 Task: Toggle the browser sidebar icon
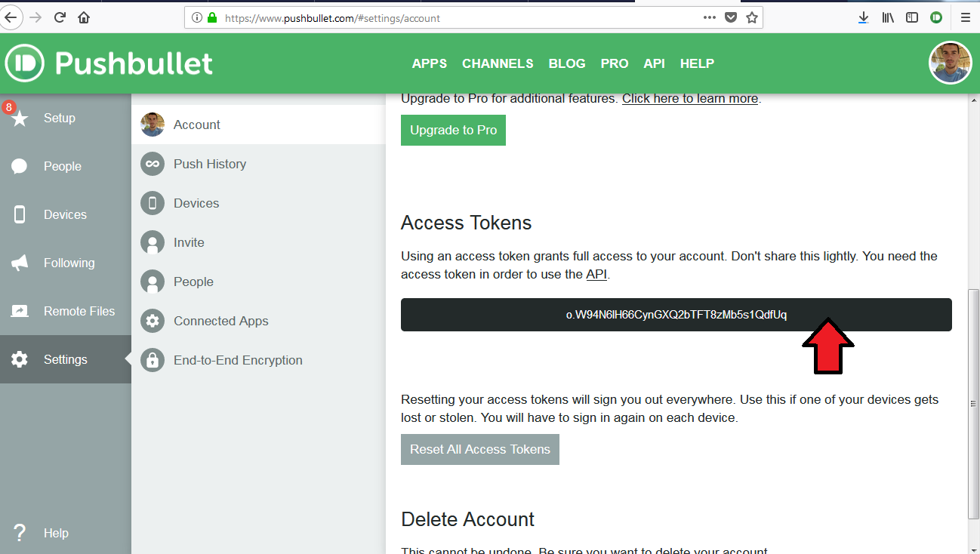point(912,17)
